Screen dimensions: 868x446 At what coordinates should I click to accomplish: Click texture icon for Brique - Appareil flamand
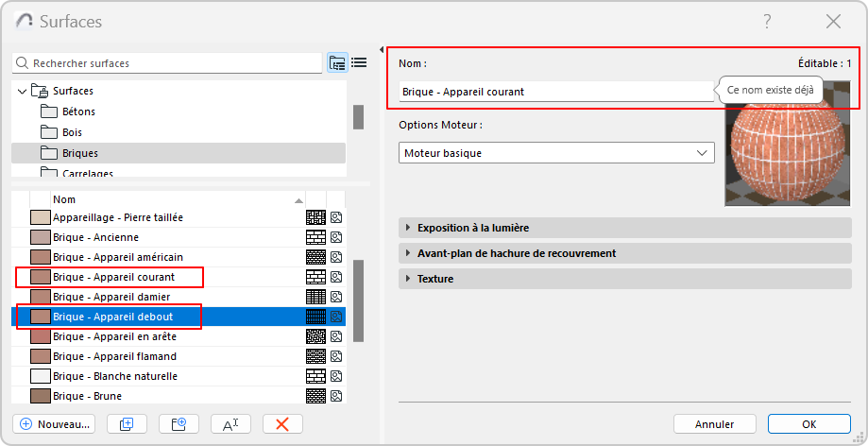point(335,356)
